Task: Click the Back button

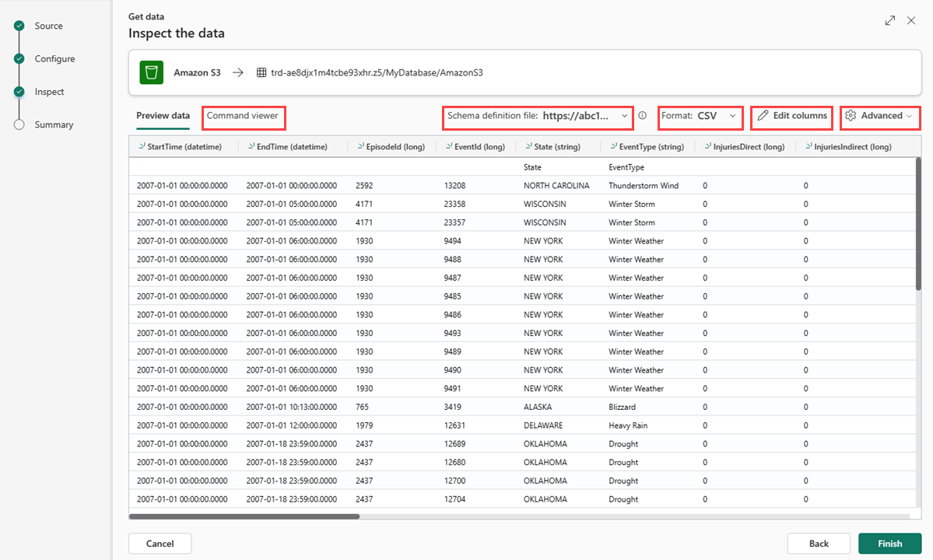Action: pos(819,544)
